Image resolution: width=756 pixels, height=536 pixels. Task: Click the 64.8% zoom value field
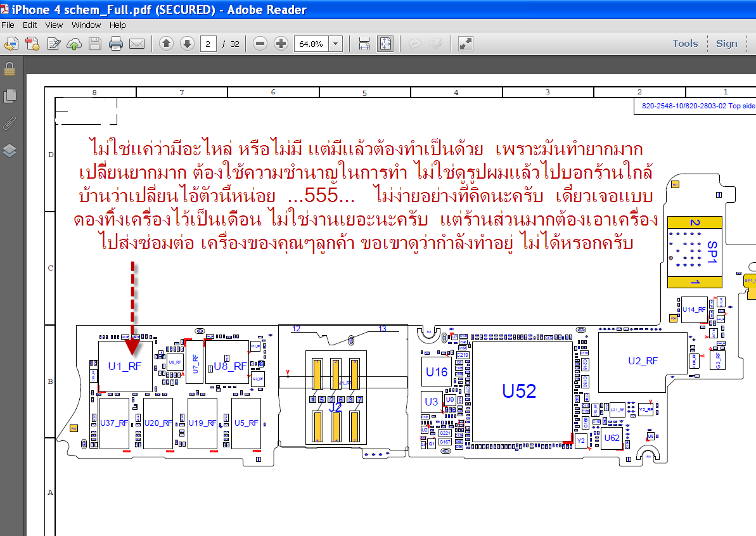click(312, 44)
